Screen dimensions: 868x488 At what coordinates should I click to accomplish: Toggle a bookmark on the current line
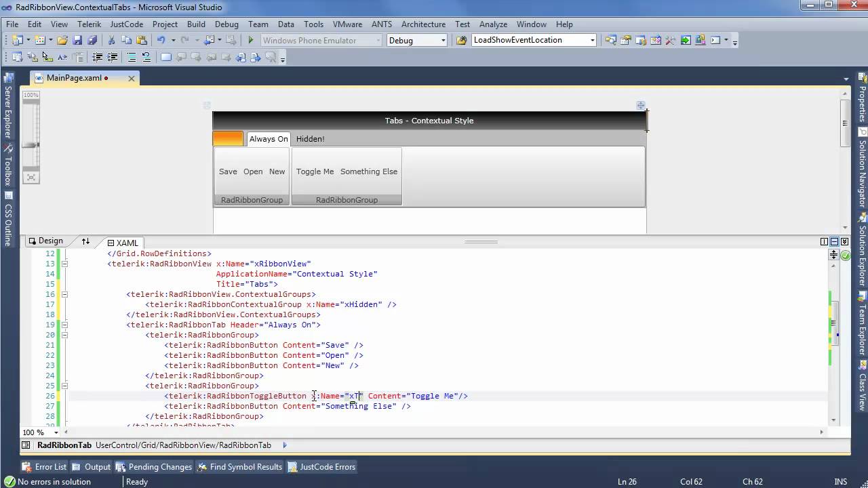coord(166,58)
